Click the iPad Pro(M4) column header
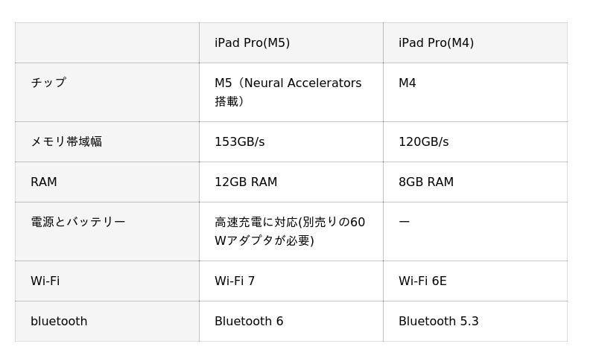Screen dimensions: 596x364 tap(436, 42)
